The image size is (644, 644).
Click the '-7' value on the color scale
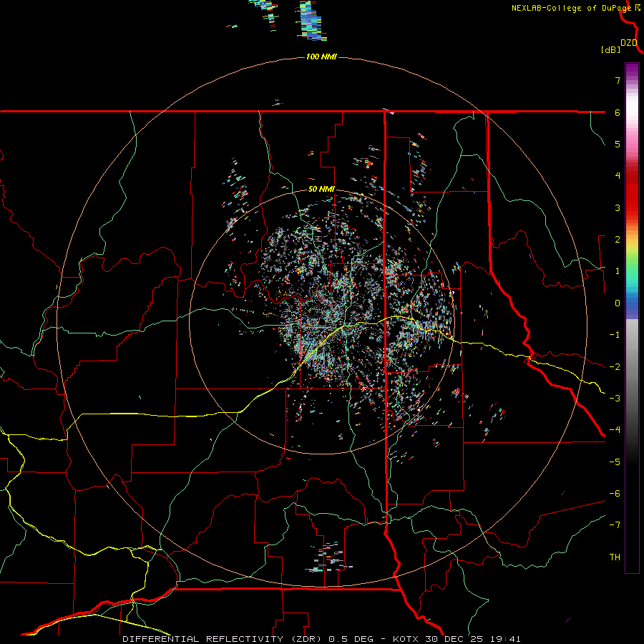[615, 525]
